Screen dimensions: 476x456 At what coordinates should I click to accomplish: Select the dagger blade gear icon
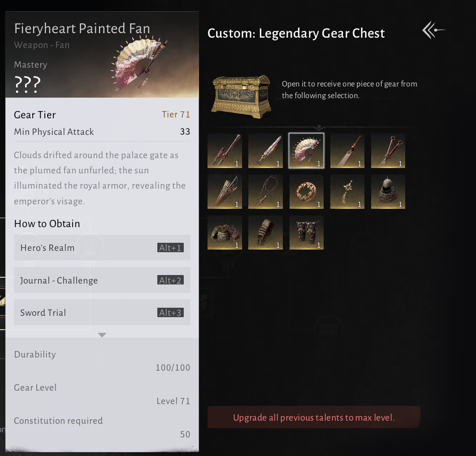[x=265, y=151]
